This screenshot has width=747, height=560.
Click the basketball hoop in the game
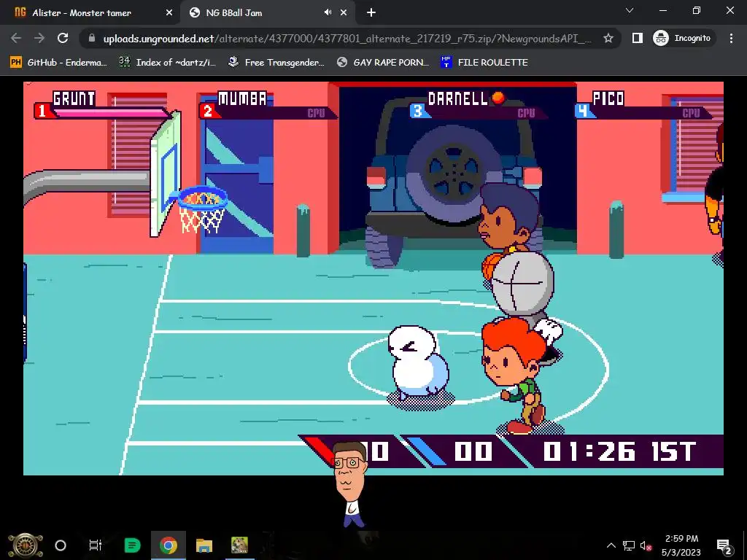tap(203, 209)
